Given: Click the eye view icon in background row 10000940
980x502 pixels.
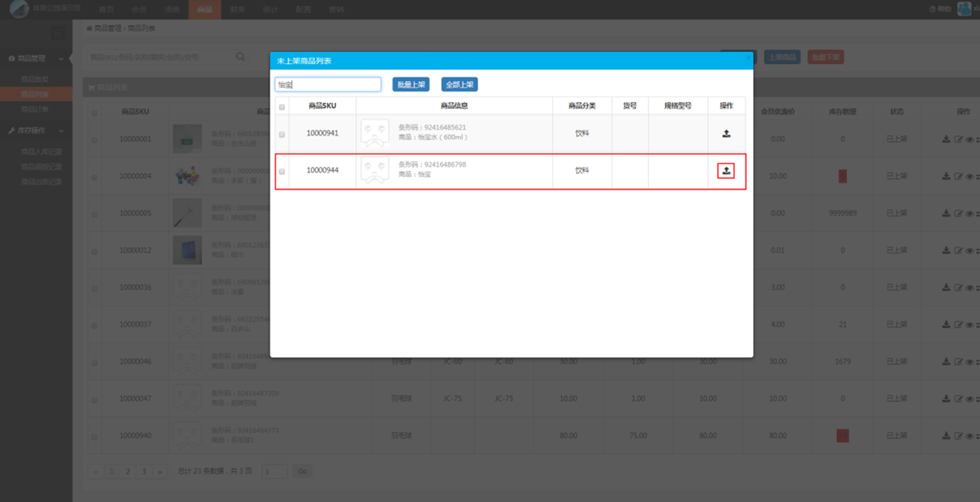Looking at the screenshot, I should (x=969, y=435).
